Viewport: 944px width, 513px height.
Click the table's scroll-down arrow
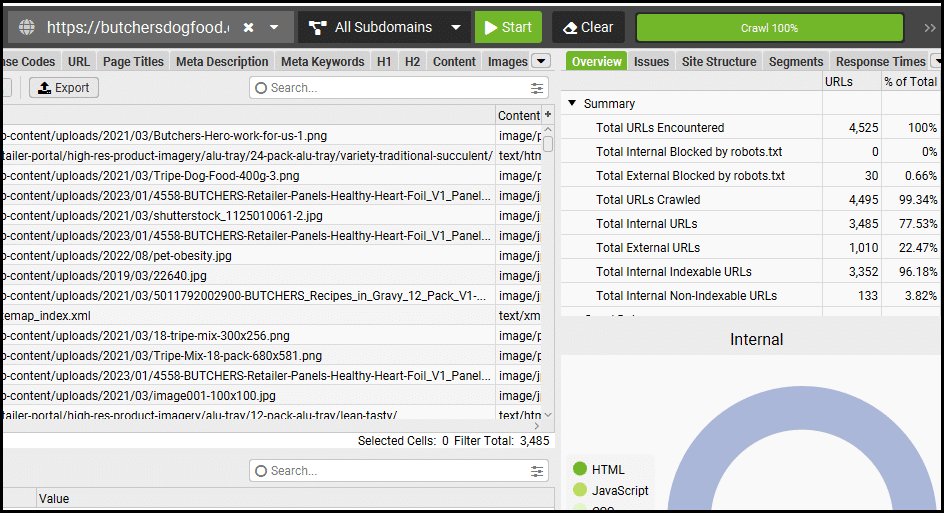(x=548, y=415)
